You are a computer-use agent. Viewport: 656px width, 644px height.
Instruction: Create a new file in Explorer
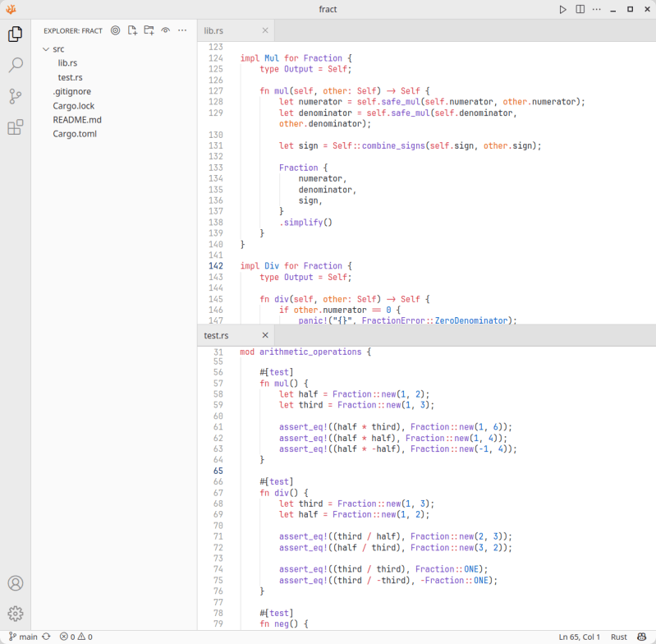tap(132, 30)
